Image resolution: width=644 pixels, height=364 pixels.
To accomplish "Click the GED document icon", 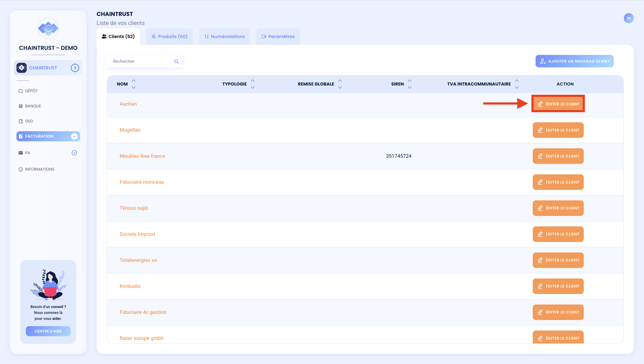I will coord(21,121).
